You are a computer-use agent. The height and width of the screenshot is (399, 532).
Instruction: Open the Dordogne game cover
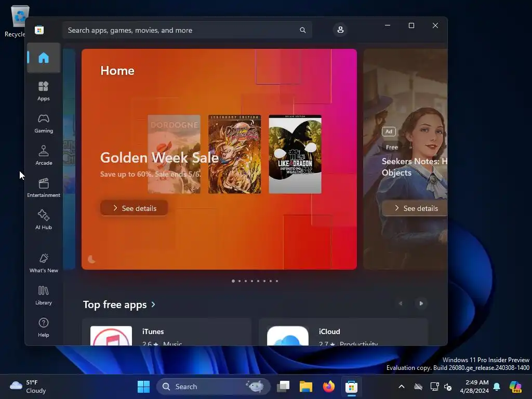pyautogui.click(x=174, y=154)
